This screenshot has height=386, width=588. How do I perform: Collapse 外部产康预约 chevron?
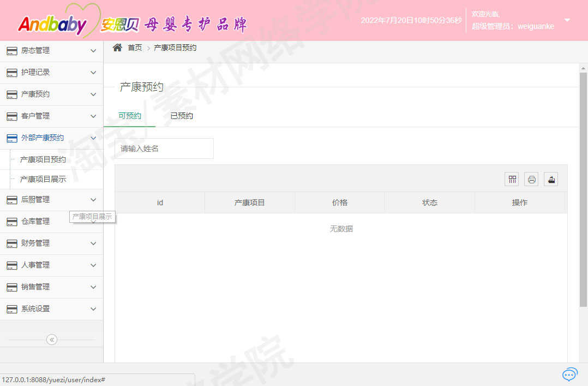[93, 138]
